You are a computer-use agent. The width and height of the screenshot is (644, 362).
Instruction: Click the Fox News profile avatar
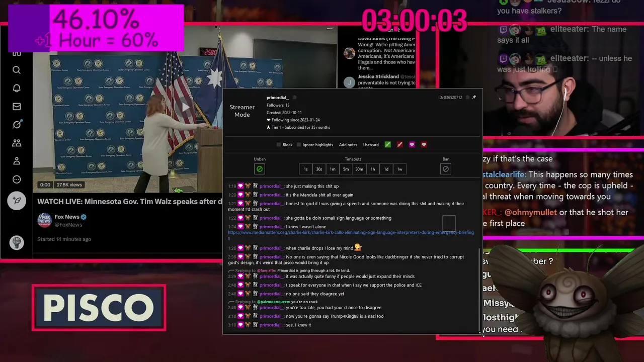click(44, 220)
